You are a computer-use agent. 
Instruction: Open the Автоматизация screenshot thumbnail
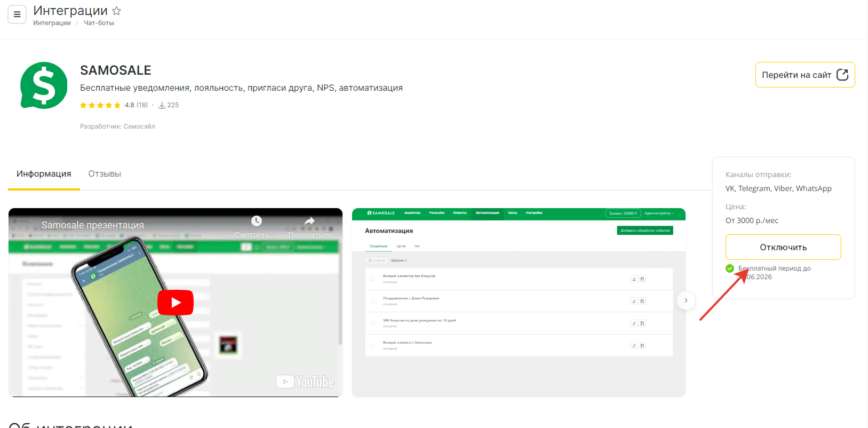(519, 303)
